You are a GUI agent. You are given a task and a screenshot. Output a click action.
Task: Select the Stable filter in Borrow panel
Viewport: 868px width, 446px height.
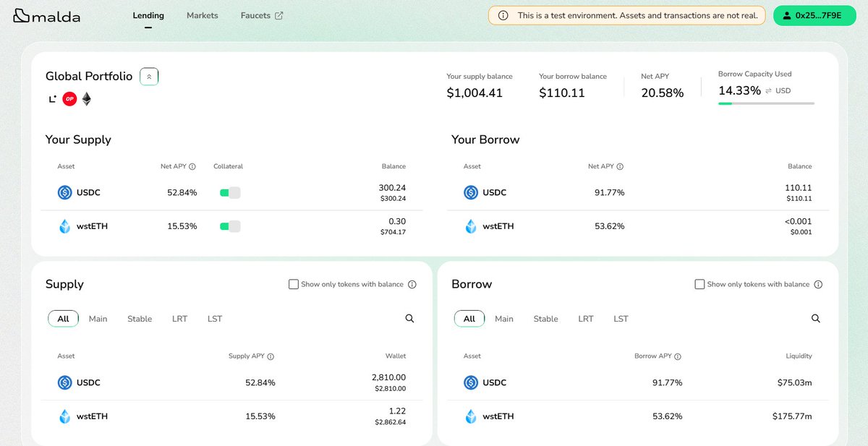point(545,319)
